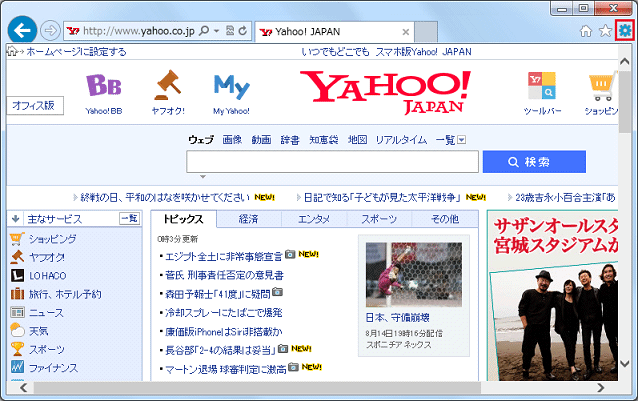The width and height of the screenshot is (638, 401).
Task: Click the ショッピング cart icon in sidebar
Action: (x=16, y=239)
